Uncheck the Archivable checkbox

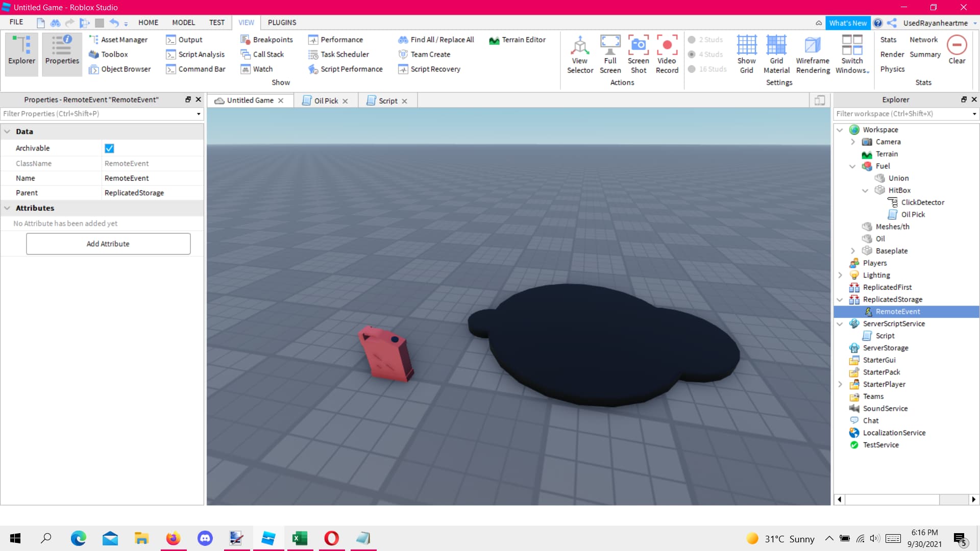click(x=109, y=148)
